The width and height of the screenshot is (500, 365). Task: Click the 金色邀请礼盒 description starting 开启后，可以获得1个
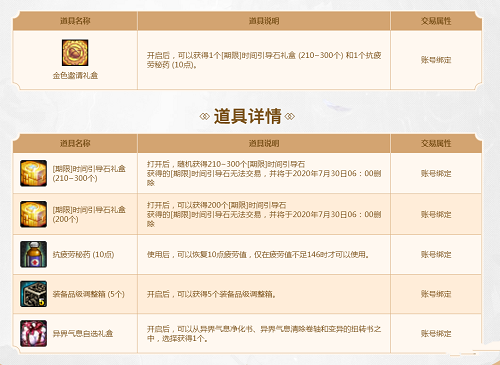pyautogui.click(x=264, y=60)
